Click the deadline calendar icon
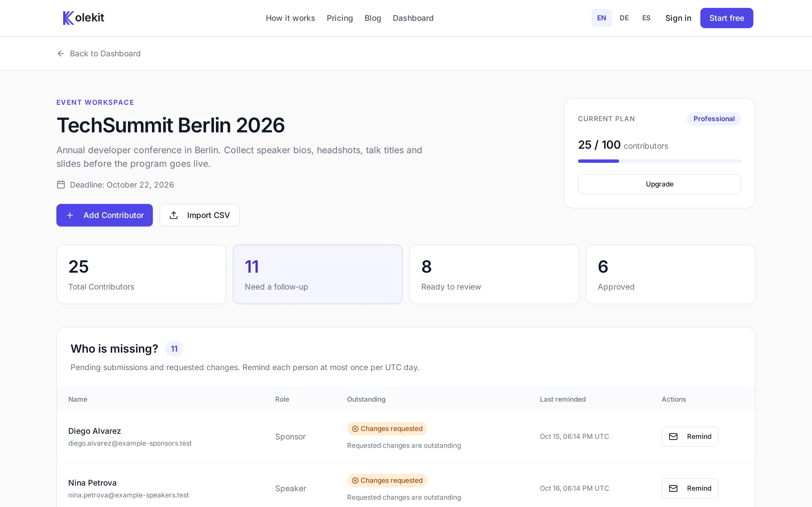This screenshot has height=507, width=812. (61, 185)
